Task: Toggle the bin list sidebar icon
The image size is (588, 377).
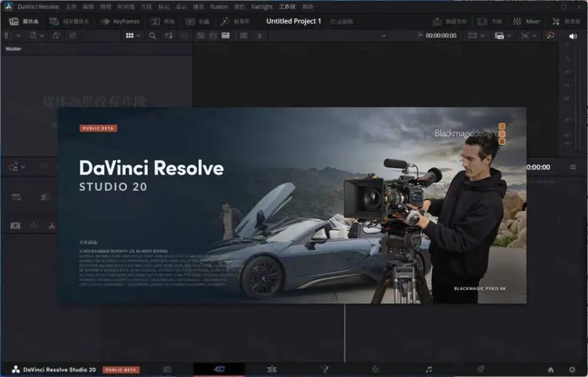Action: (8, 36)
